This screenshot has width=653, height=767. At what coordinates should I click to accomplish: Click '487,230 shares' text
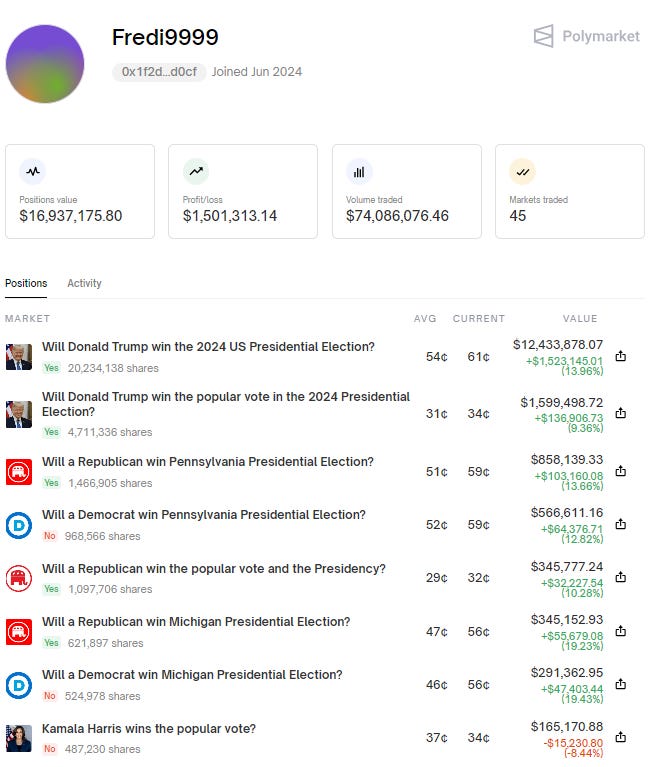pyautogui.click(x=102, y=749)
